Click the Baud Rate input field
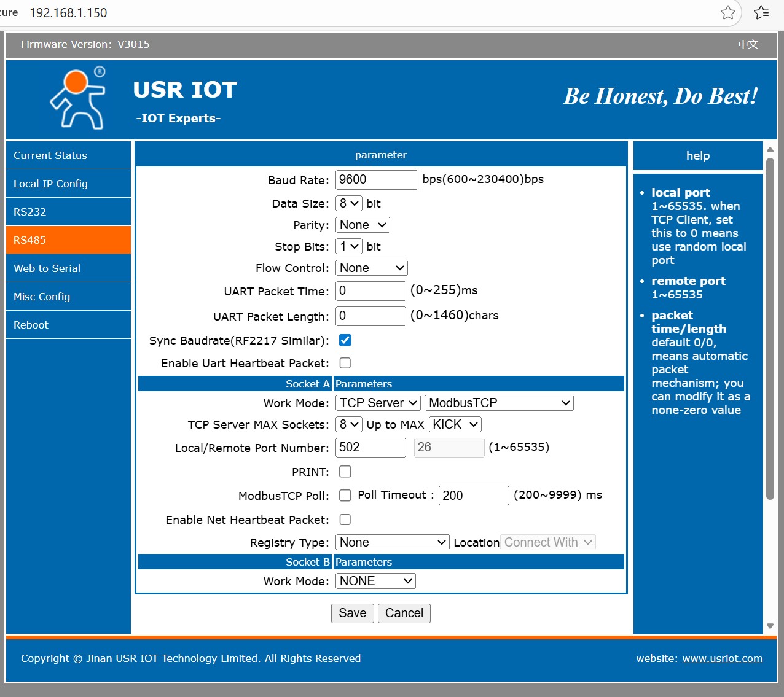 tap(376, 180)
